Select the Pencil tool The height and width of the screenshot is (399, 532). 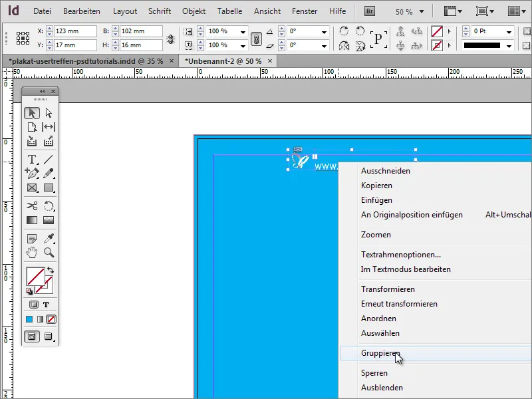click(49, 174)
